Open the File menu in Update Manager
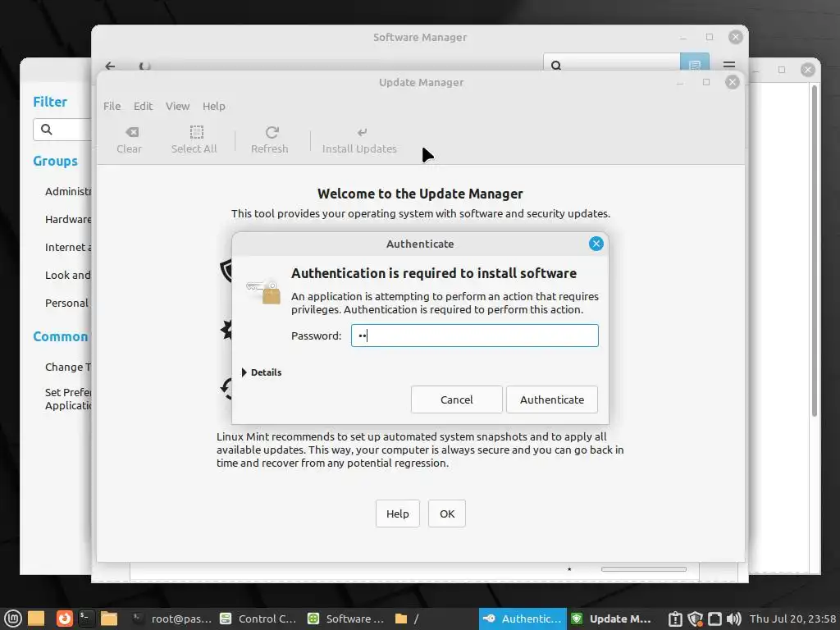Screen dimensions: 840x630 (112, 106)
